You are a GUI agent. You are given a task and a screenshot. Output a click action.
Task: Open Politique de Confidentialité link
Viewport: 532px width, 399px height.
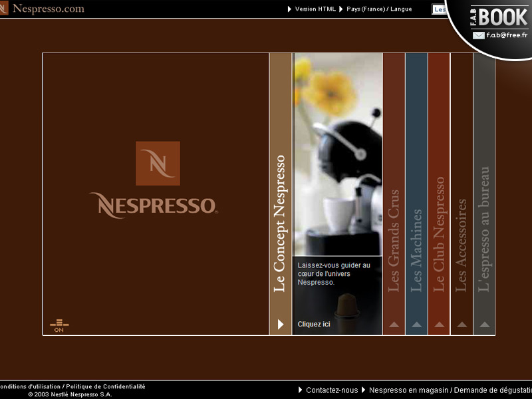click(x=106, y=386)
